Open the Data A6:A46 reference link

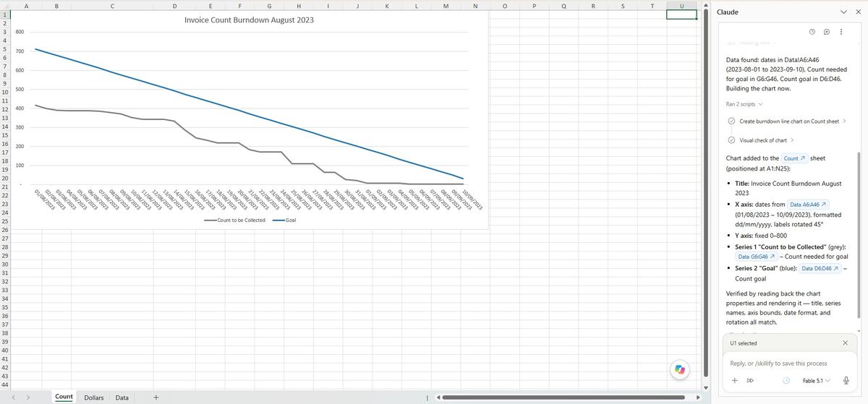point(808,205)
